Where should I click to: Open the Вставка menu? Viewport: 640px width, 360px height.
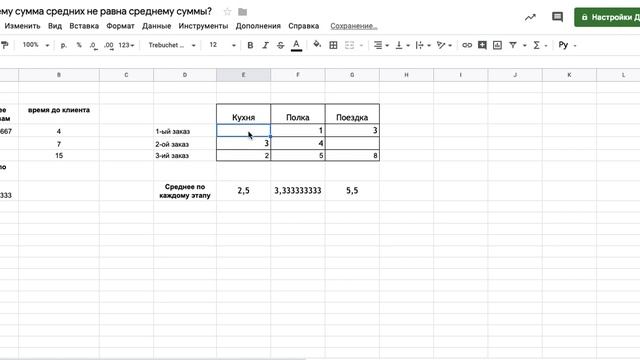[x=84, y=26]
